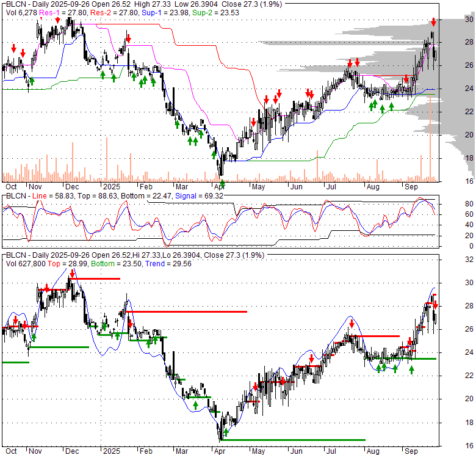This screenshot has width=476, height=455.
Task: Click the long red resistance line near 27.5
Action: tap(186, 311)
